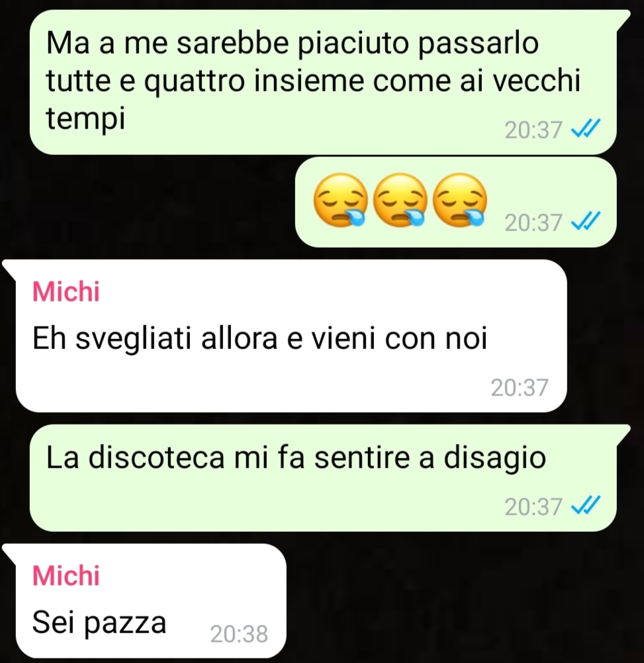
Task: Select the 'Sei pazza' message text
Action: click(x=99, y=623)
